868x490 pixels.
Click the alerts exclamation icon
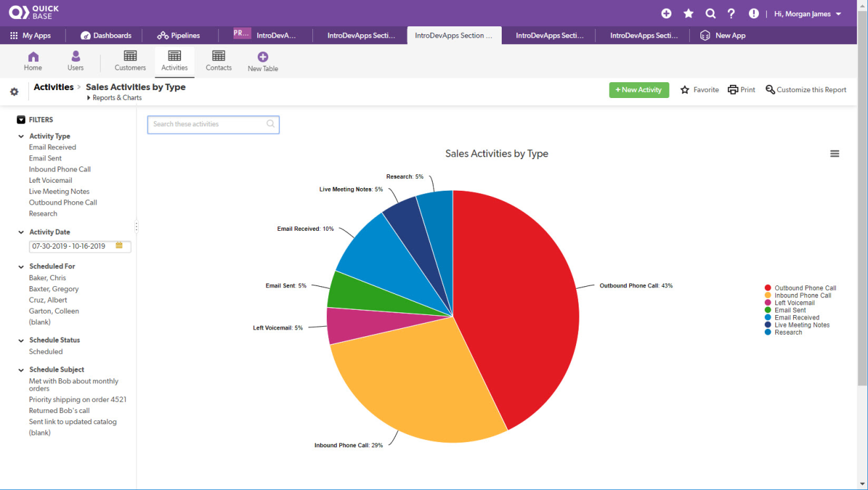click(x=754, y=14)
